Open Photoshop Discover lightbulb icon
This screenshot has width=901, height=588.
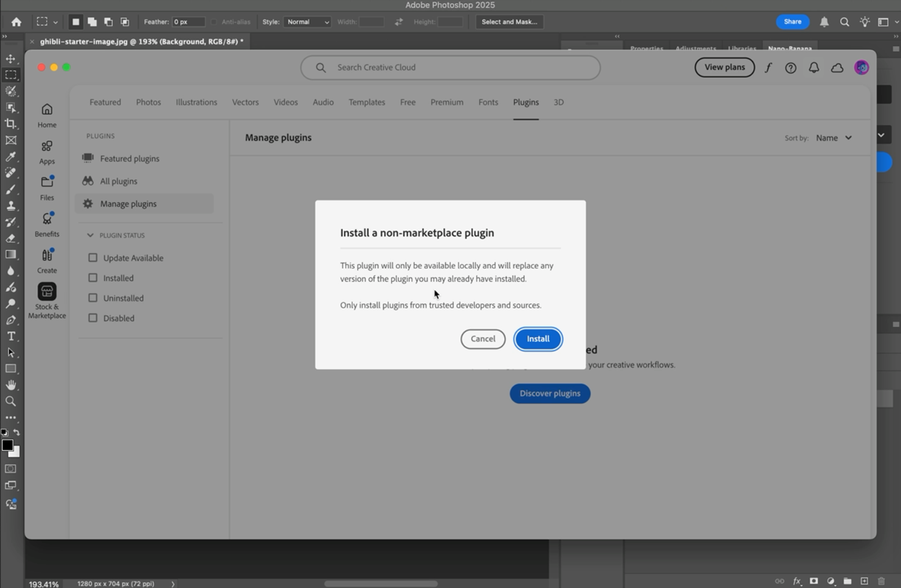(x=865, y=22)
